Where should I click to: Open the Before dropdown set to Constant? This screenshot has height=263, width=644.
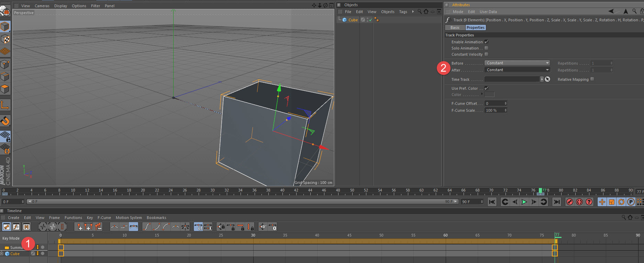click(517, 63)
